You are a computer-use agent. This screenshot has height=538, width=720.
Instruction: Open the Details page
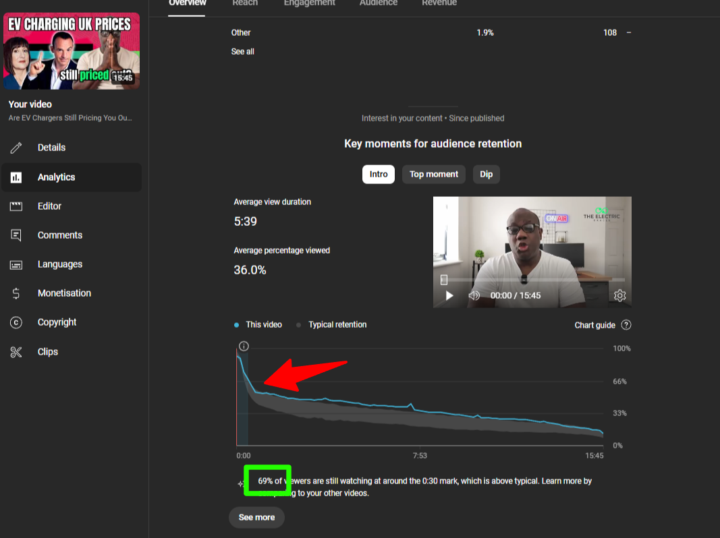point(71,148)
